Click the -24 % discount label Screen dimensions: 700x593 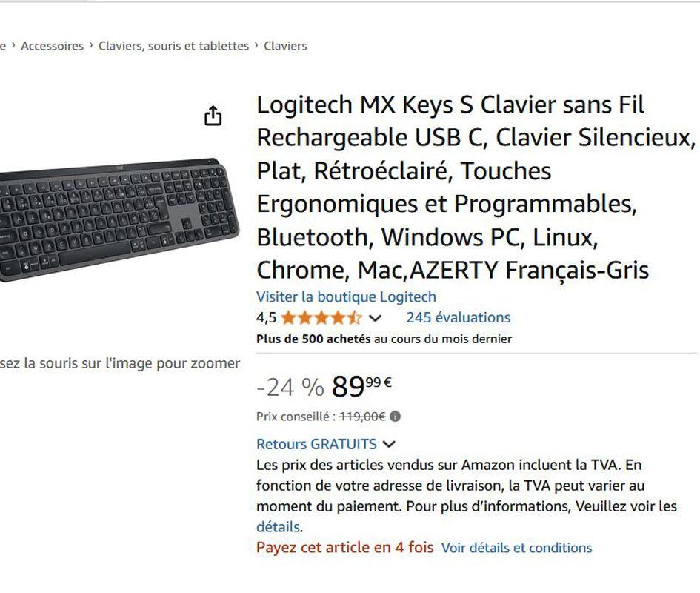(x=290, y=387)
